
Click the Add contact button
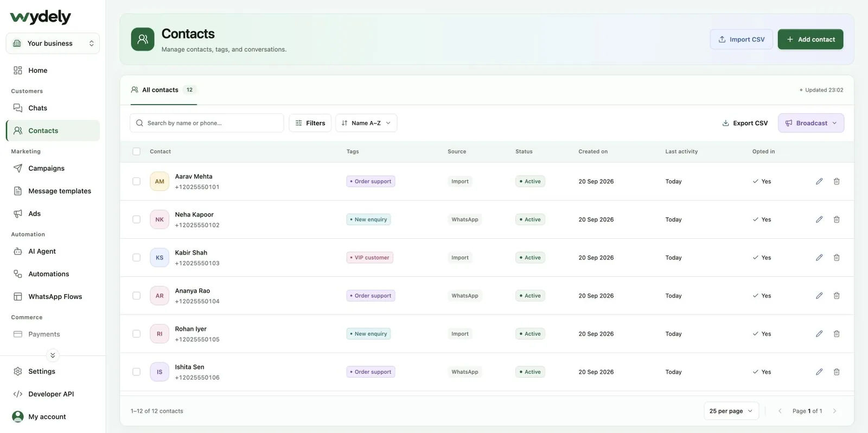(x=810, y=40)
